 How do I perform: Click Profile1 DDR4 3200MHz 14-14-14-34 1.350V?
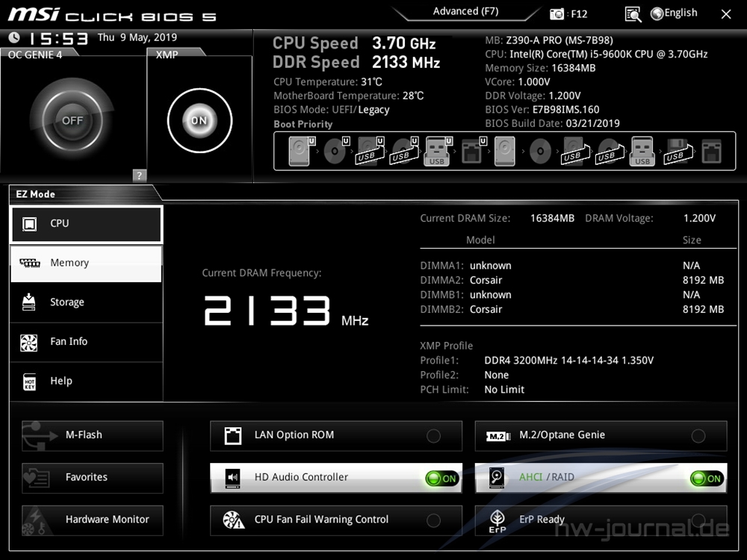[568, 361]
